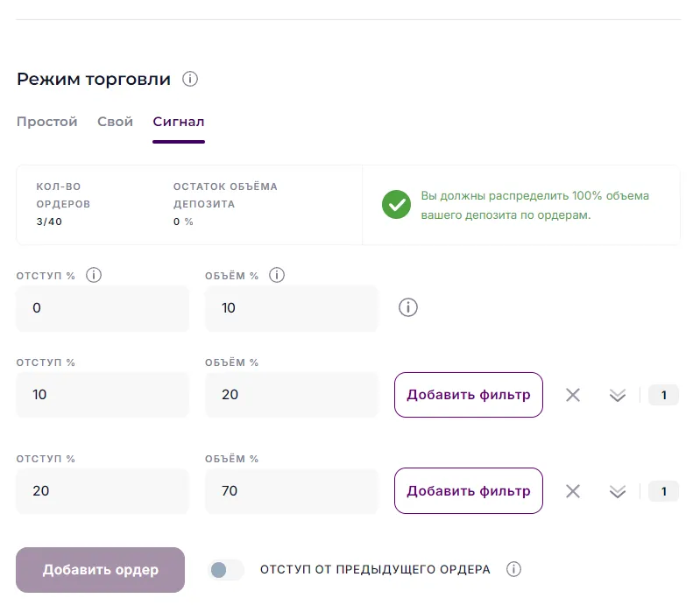Screen dimensions: 700x605
Task: Click info icon beside first ОБЪЁМ % label
Action: [x=277, y=275]
